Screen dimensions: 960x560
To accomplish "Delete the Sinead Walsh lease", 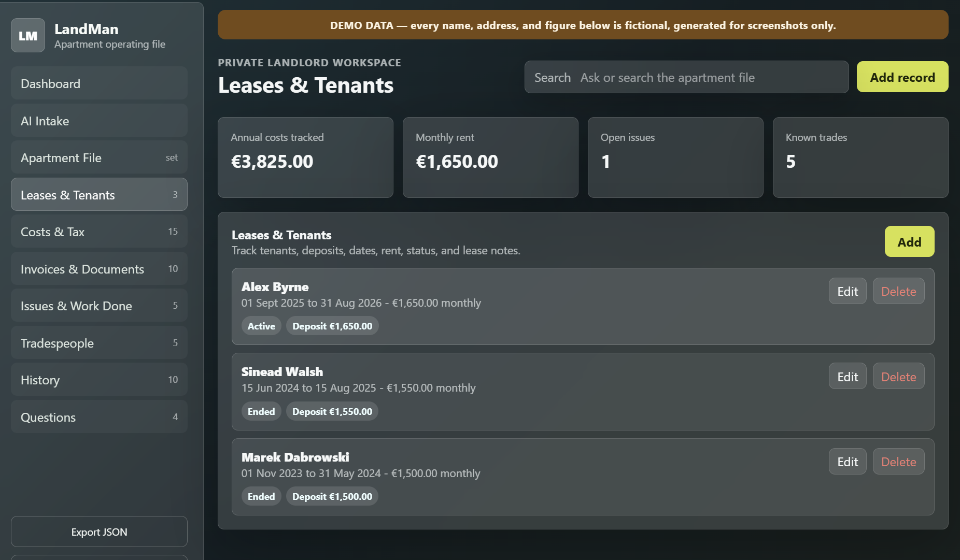I will [898, 377].
